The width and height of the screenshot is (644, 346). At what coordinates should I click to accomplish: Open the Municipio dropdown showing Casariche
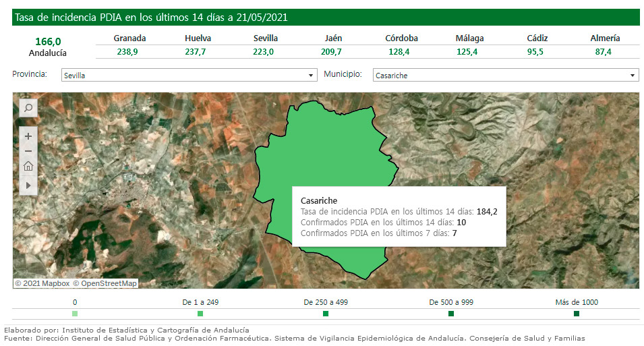[506, 76]
